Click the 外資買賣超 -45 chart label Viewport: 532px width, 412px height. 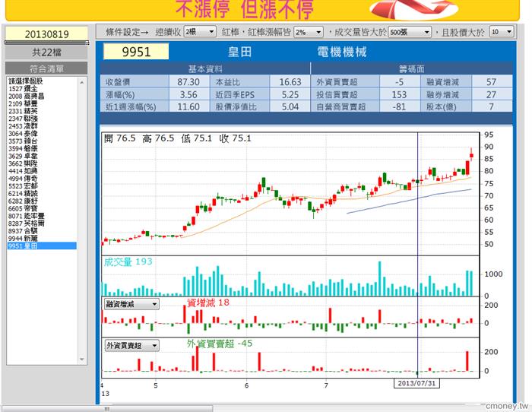(x=220, y=344)
